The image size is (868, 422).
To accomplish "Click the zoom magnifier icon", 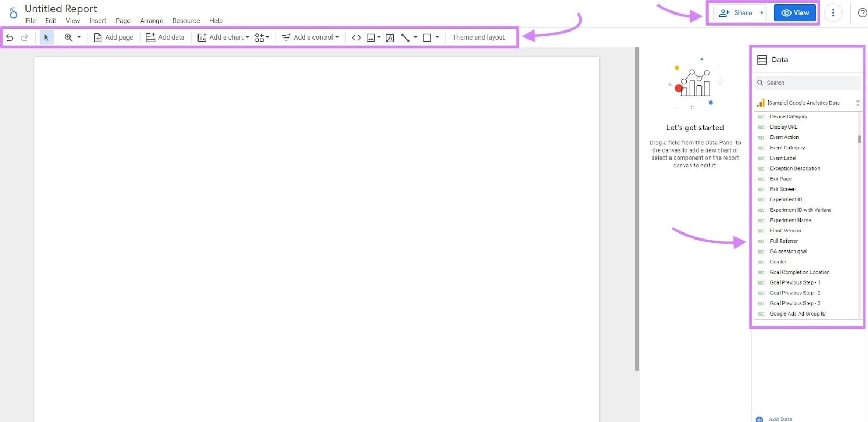I will (x=68, y=37).
